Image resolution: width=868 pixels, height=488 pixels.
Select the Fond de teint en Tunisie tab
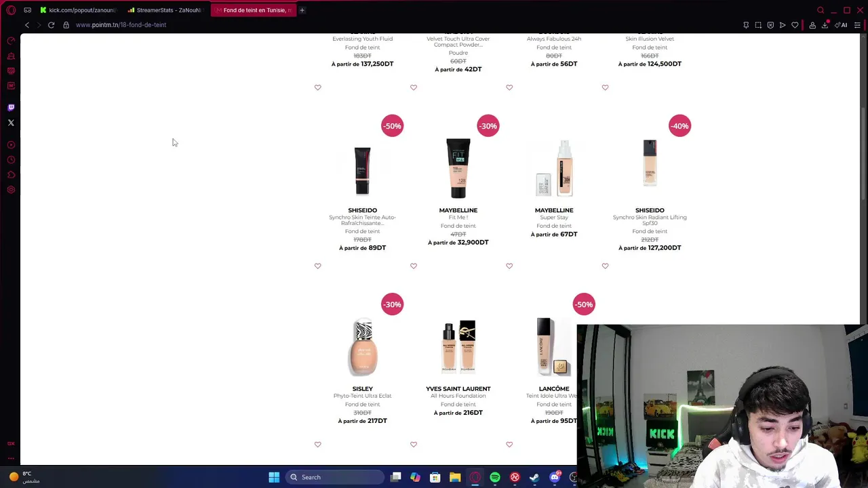point(253,10)
